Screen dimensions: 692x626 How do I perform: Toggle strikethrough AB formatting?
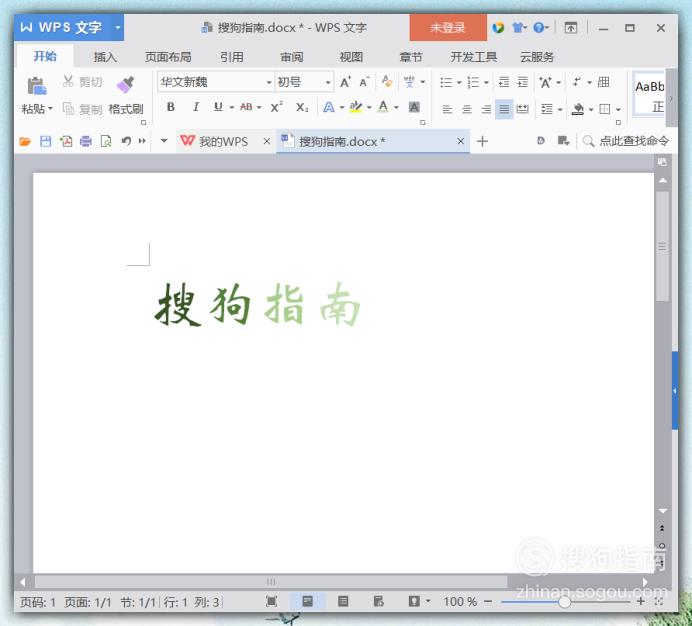[246, 107]
